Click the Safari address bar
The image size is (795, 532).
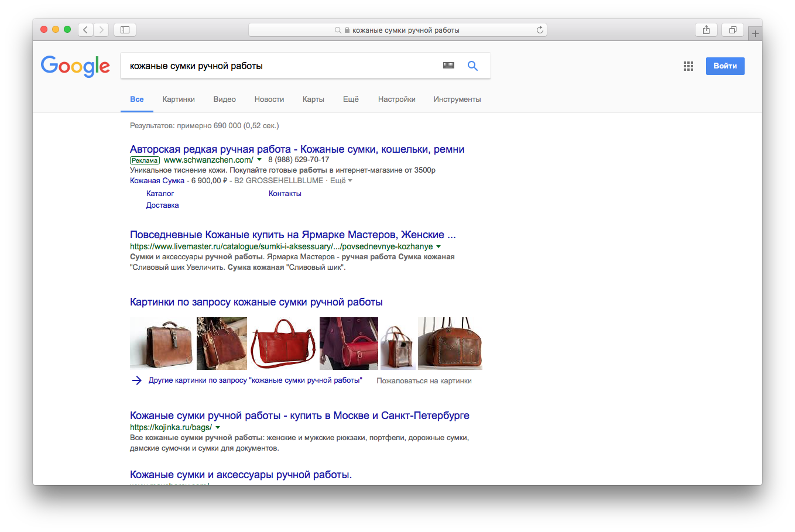397,30
